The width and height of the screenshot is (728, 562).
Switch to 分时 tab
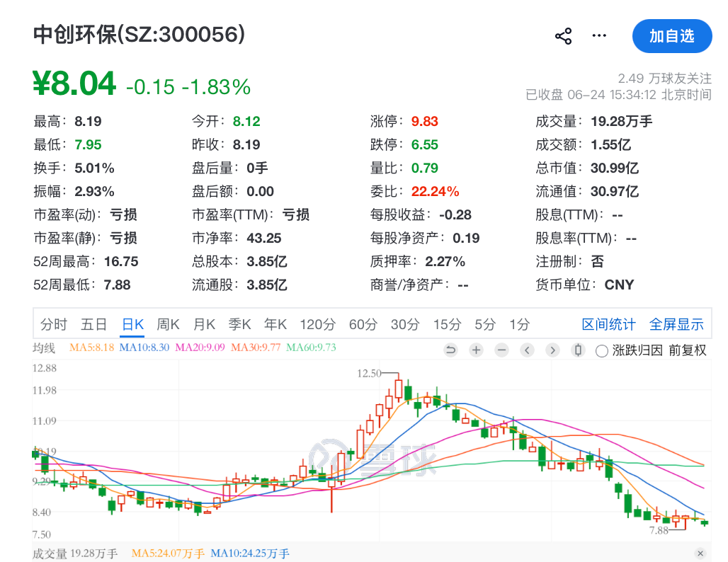[54, 324]
